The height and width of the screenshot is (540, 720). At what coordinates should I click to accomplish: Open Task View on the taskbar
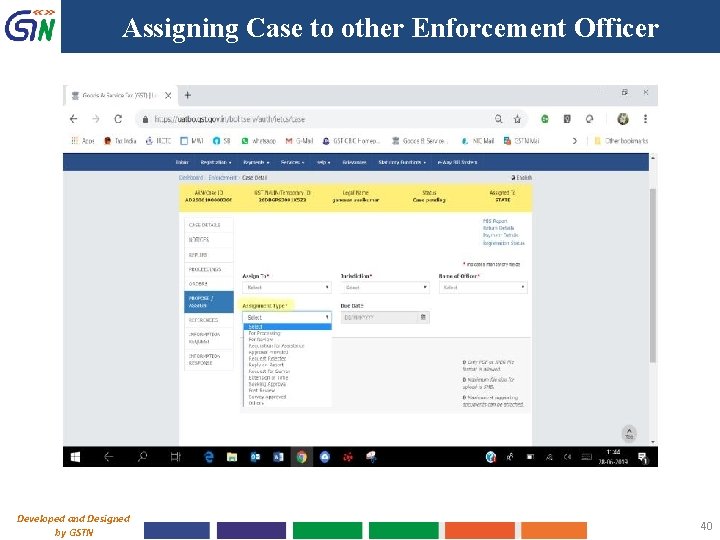point(175,457)
